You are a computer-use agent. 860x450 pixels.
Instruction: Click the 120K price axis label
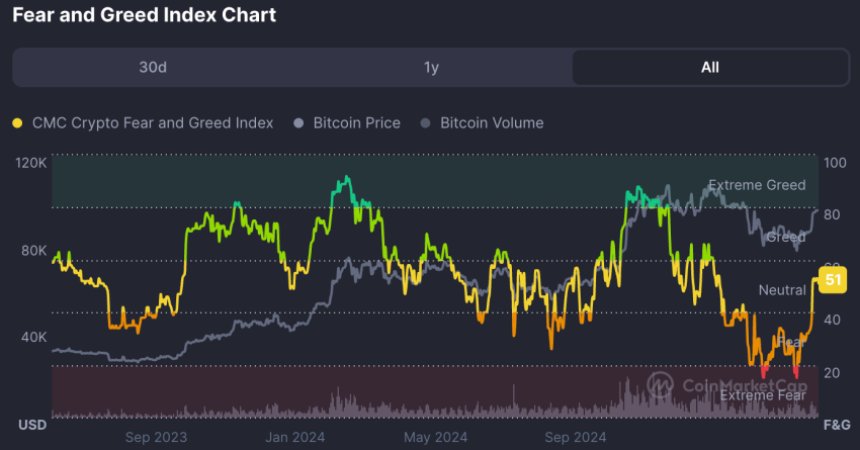31,162
